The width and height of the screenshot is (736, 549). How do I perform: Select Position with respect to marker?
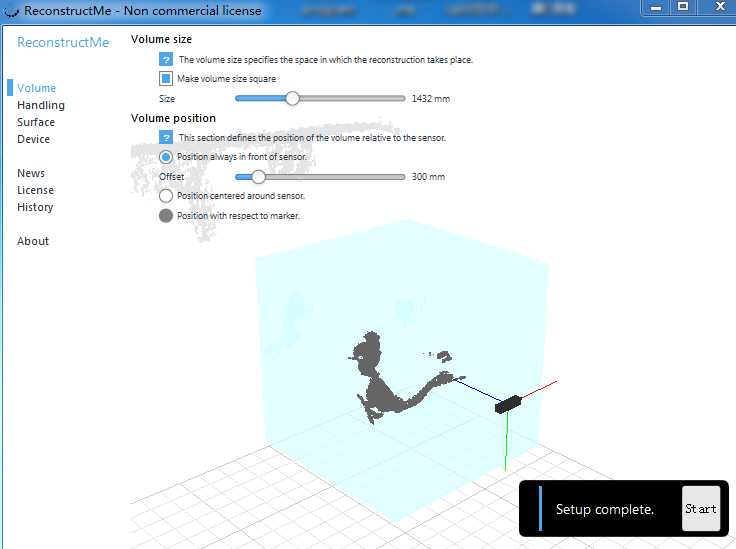(x=166, y=215)
